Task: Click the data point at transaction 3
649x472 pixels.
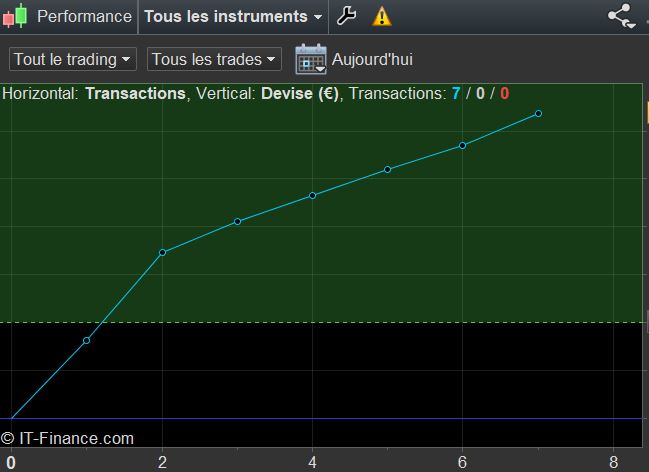Action: (x=237, y=222)
